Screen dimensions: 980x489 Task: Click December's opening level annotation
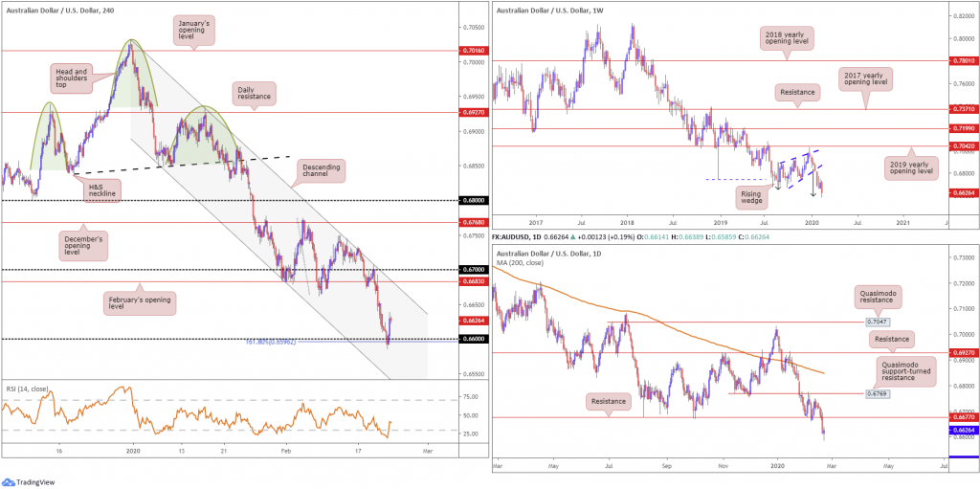(x=84, y=246)
